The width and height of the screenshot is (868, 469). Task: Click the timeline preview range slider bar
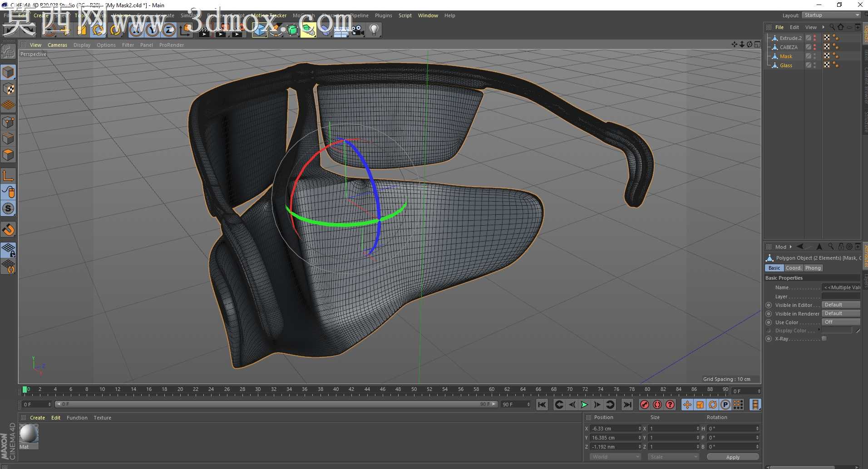tap(276, 404)
